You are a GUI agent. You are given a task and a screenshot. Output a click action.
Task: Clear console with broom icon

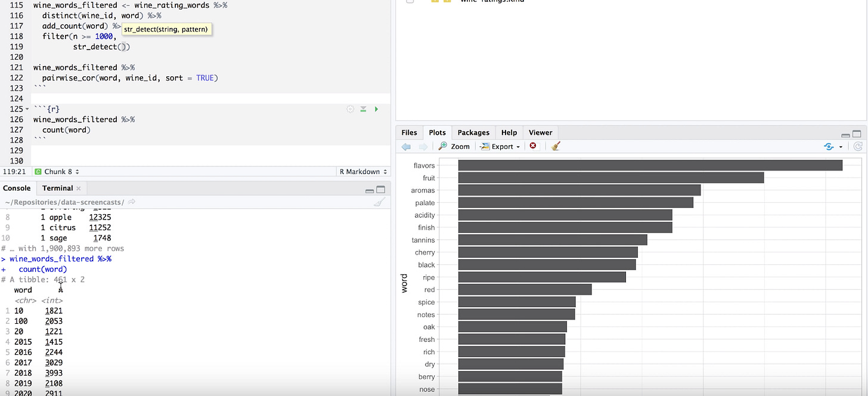379,202
